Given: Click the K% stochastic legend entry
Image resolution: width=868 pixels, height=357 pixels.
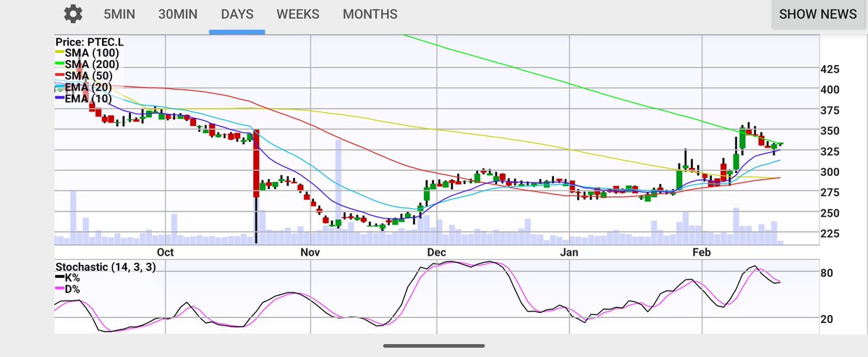Looking at the screenshot, I should coord(67,277).
